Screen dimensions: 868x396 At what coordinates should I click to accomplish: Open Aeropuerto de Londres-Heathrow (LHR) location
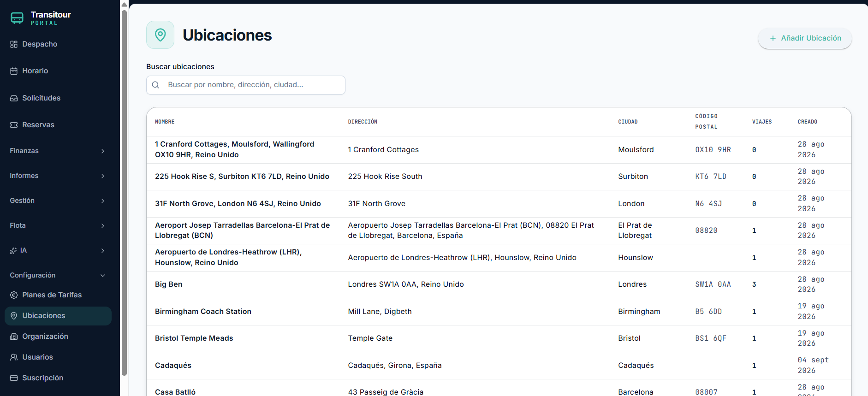499,258
